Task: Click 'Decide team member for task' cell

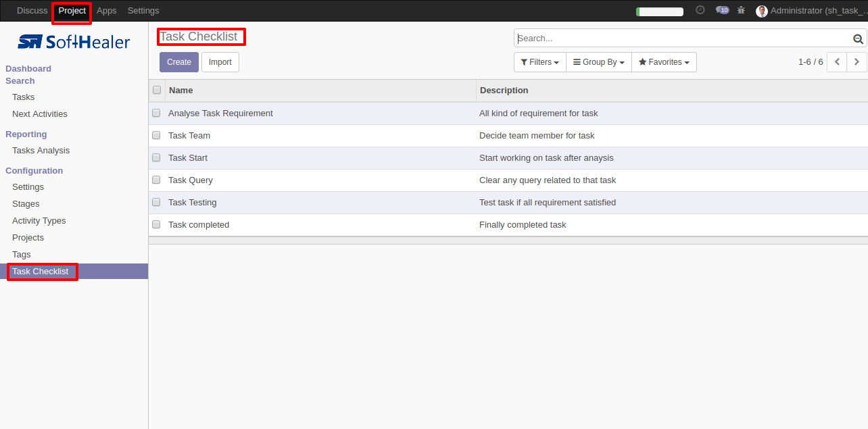Action: point(537,136)
